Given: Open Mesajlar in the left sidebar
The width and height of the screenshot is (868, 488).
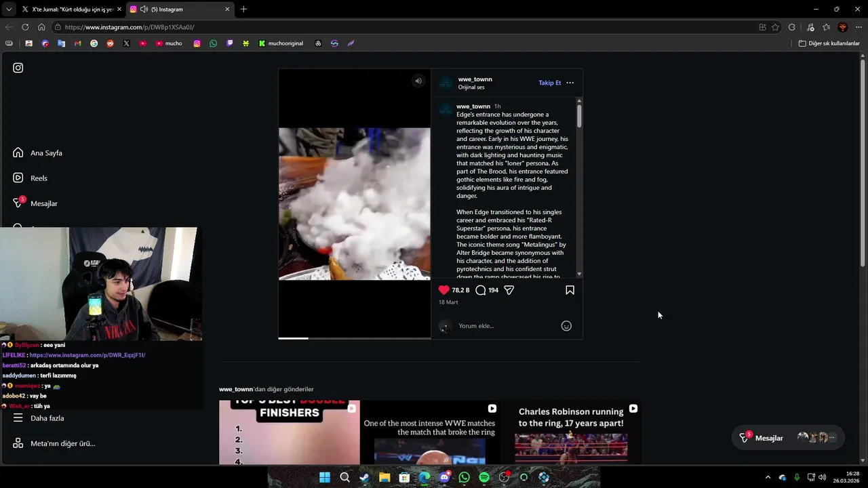Looking at the screenshot, I should coord(35,203).
